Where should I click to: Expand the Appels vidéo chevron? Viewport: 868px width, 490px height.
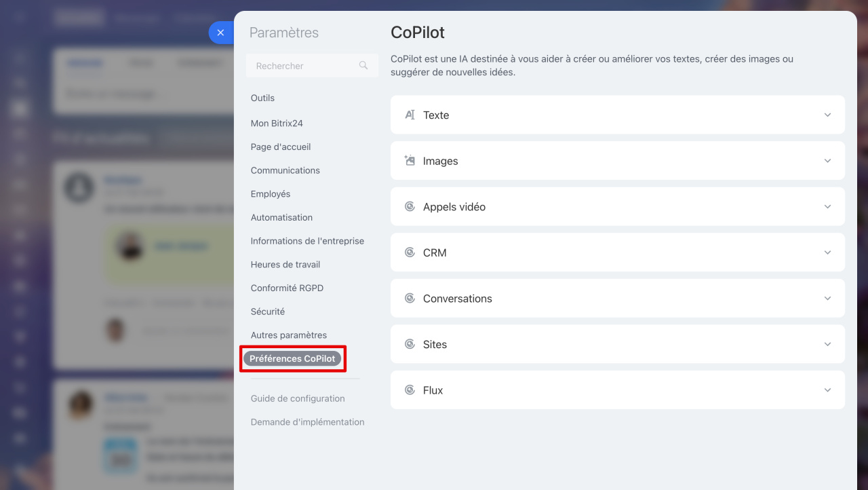tap(827, 206)
